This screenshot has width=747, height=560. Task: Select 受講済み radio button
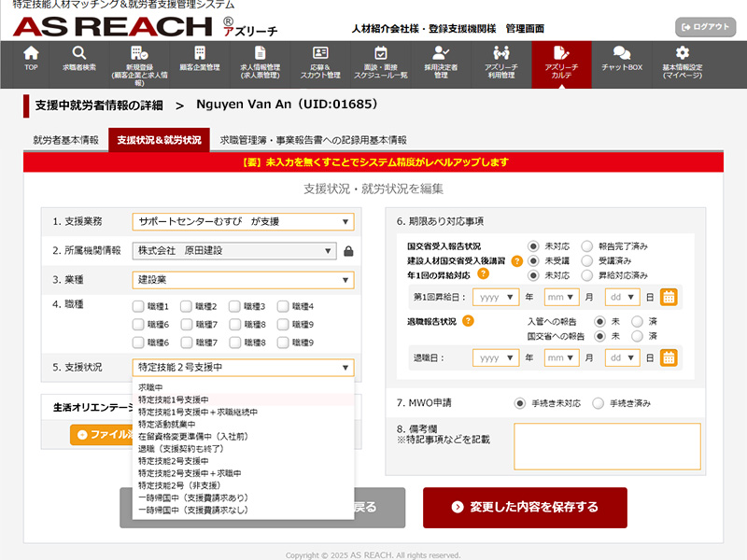coord(587,261)
